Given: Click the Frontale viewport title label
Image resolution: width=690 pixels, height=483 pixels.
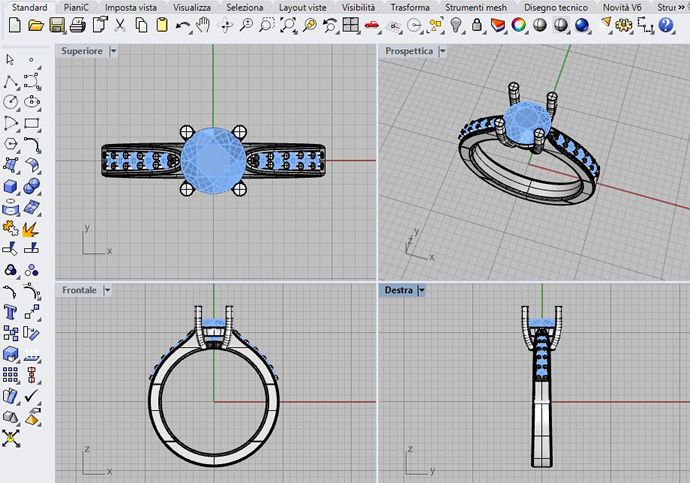Looking at the screenshot, I should (79, 290).
